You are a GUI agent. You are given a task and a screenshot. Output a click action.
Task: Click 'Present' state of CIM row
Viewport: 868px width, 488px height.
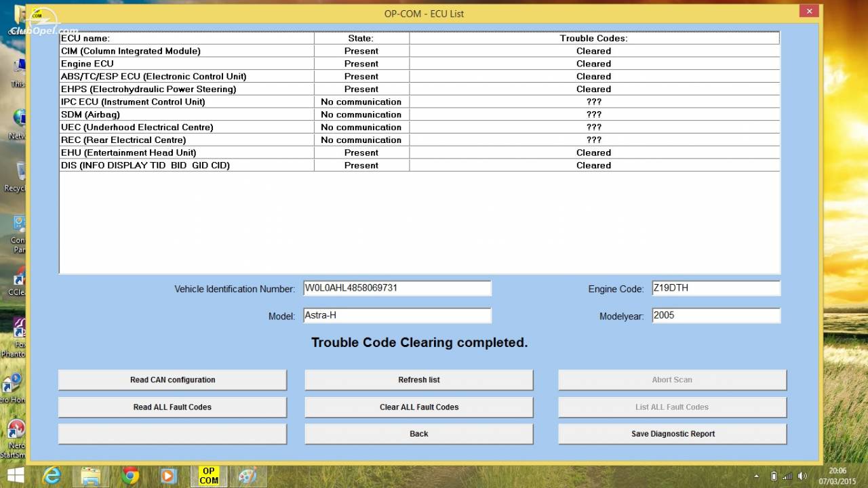tap(361, 51)
